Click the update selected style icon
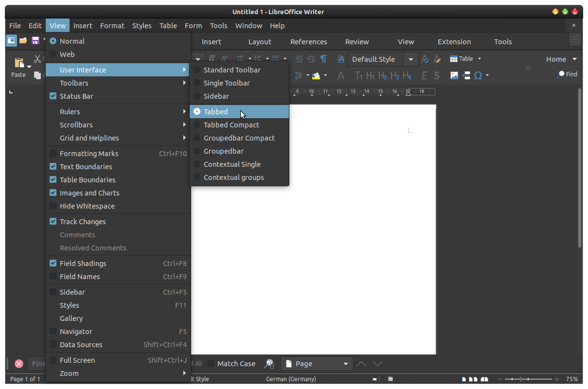The image size is (588, 389). (x=425, y=59)
